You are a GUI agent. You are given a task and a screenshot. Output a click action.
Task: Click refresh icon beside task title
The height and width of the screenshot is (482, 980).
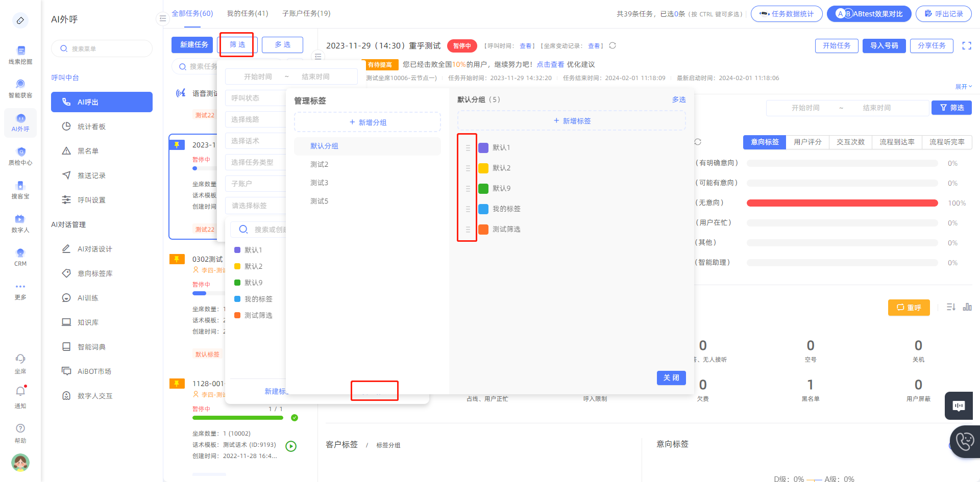612,45
